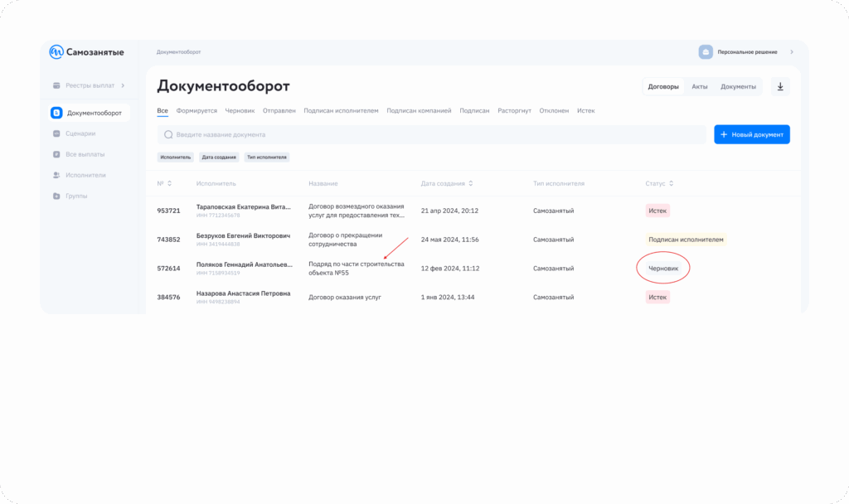
Task: Click the download icon button
Action: click(780, 87)
